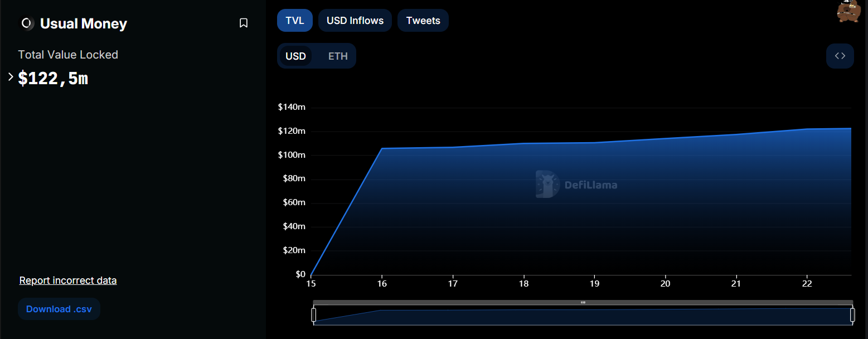Switch to the USD Inflows tab
This screenshot has width=868, height=339.
[x=355, y=20]
